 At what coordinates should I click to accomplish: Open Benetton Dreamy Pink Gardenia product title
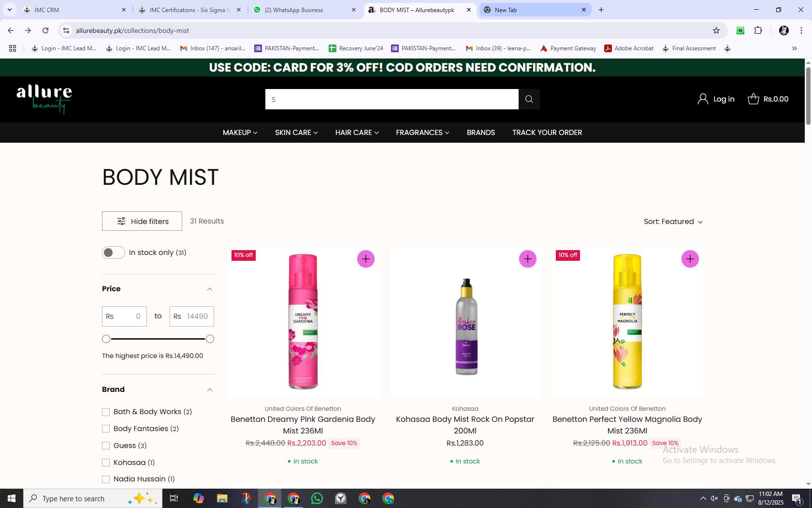303,425
